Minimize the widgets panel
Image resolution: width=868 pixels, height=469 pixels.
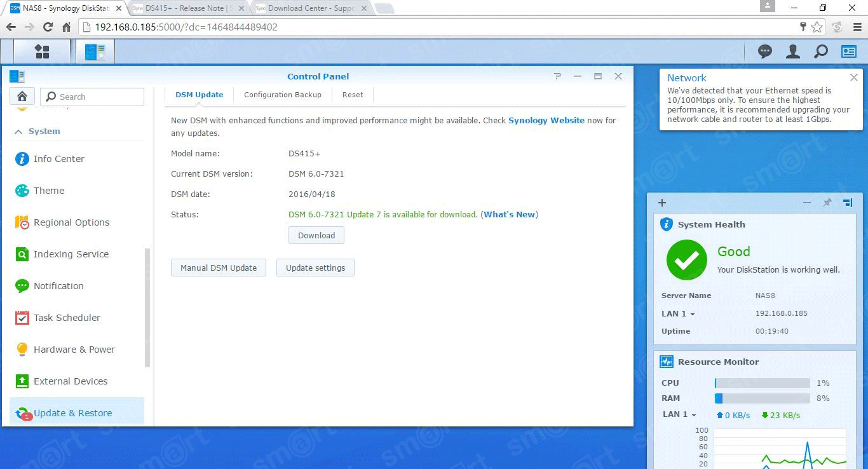tap(807, 203)
